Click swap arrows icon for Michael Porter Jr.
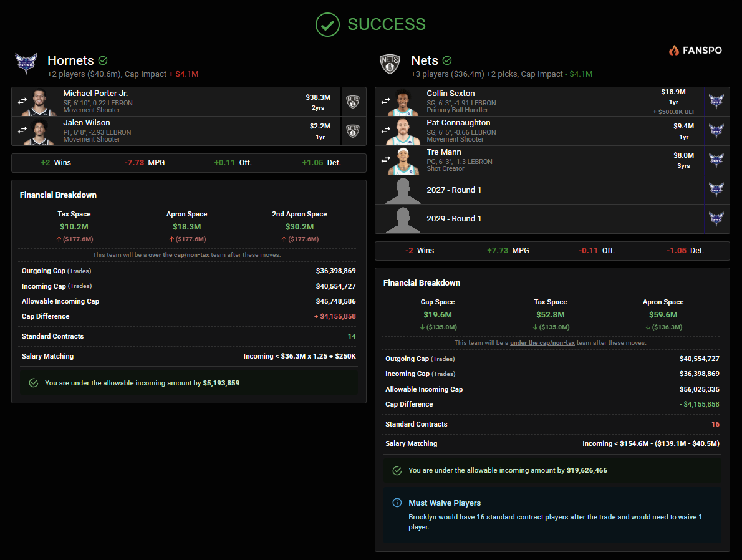Image resolution: width=742 pixels, height=560 pixels. [x=22, y=101]
